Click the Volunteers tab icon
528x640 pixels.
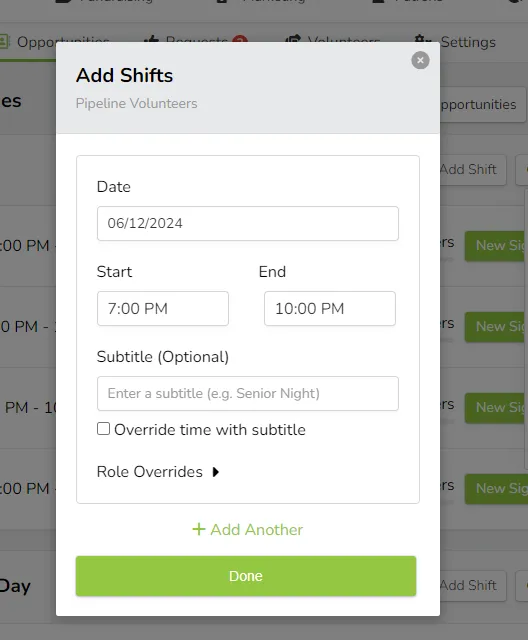point(293,39)
